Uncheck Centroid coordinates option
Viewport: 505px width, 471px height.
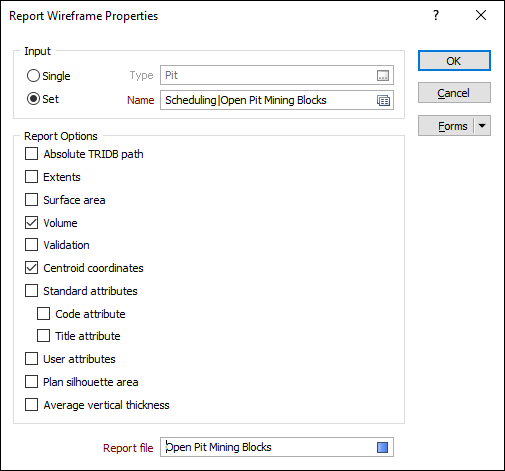pos(31,268)
